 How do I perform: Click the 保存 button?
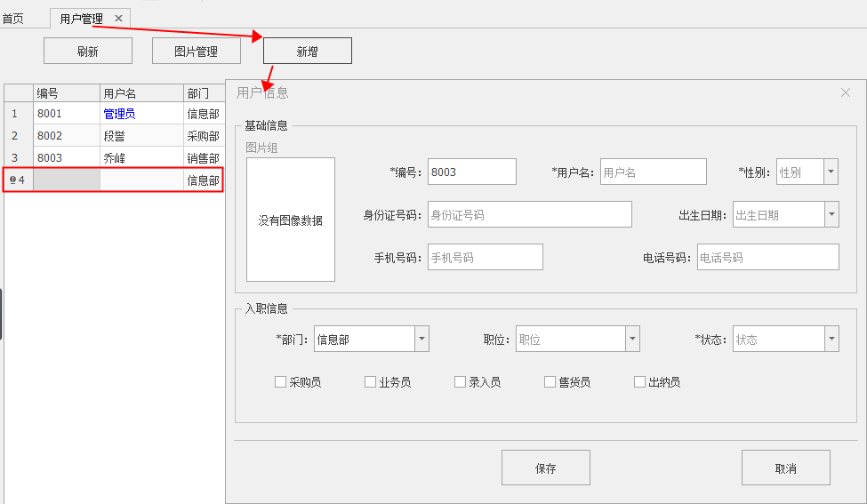pyautogui.click(x=545, y=468)
